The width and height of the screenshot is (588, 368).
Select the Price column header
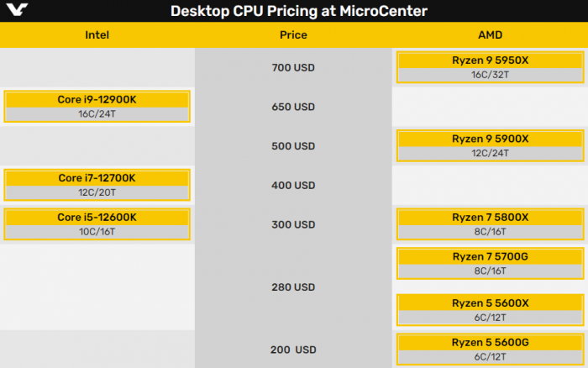click(293, 35)
